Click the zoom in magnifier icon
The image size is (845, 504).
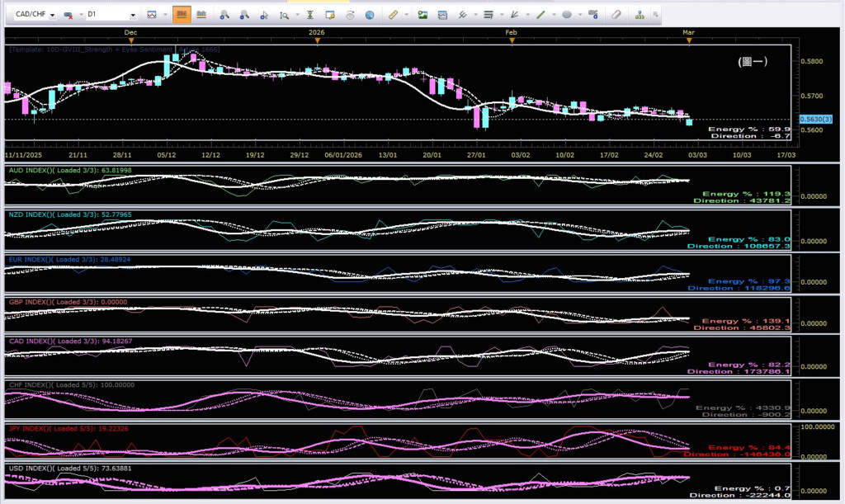point(224,15)
